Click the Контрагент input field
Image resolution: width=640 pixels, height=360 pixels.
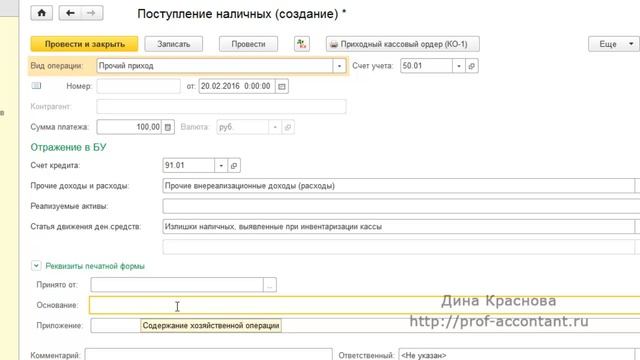221,107
